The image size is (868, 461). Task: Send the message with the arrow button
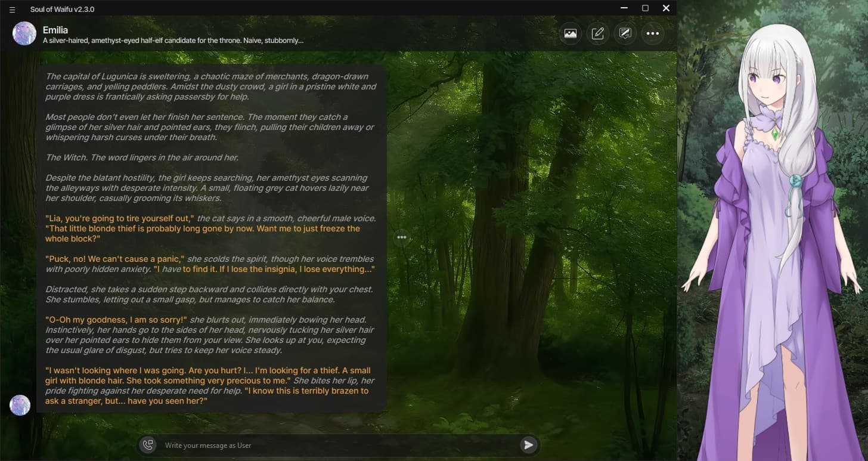[528, 445]
